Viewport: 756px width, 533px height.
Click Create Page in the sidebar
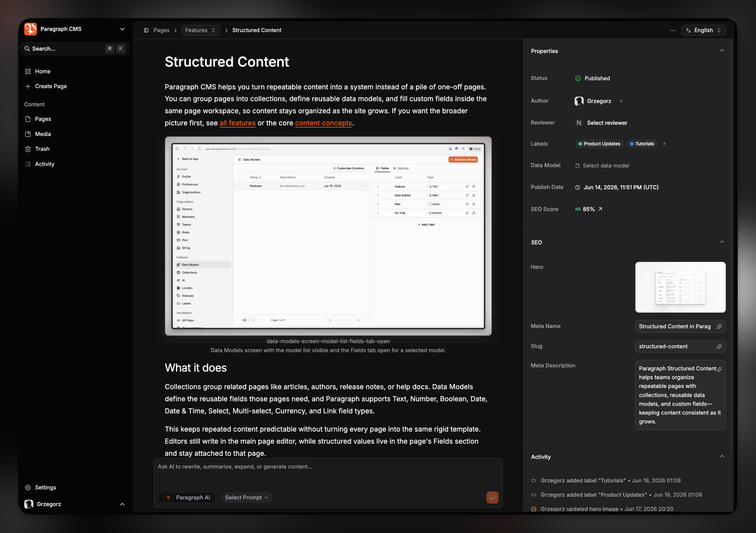pos(51,86)
